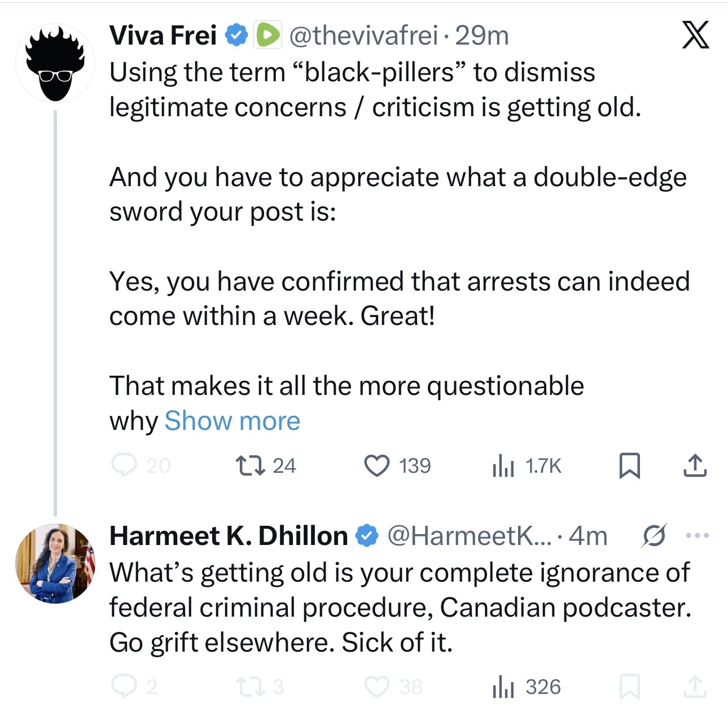728x721 pixels.
Task: Open Harmeet K. Dhillon's avatar
Action: click(x=55, y=563)
